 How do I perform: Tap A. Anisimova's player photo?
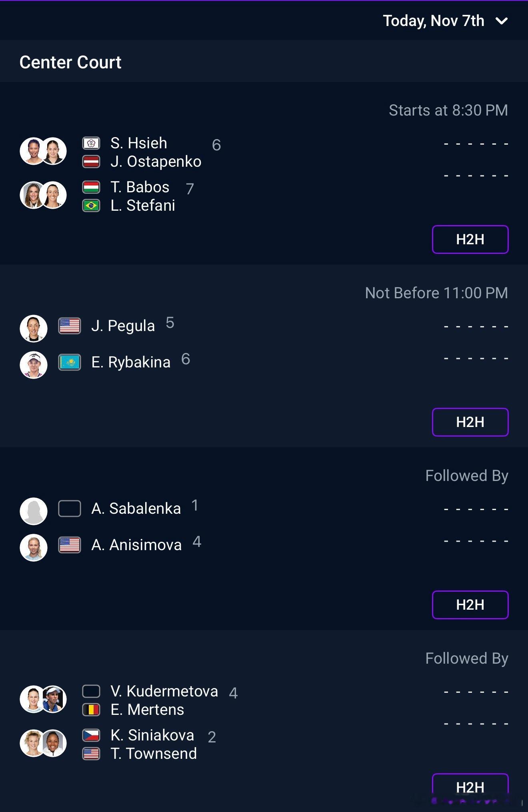click(x=34, y=547)
